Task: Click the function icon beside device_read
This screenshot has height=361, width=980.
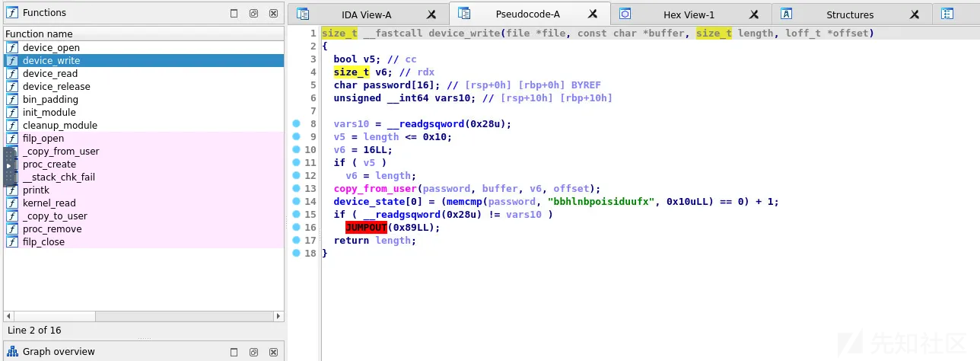Action: (x=12, y=73)
